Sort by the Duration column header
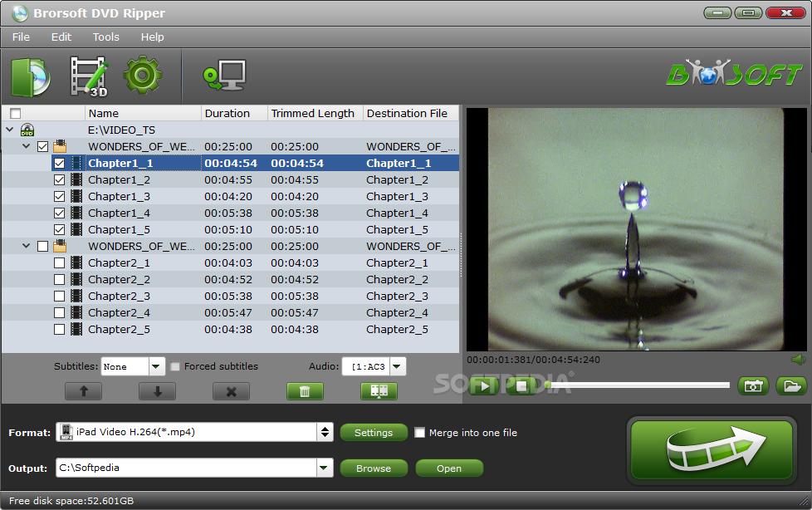Screen dimensions: 812x510 (235, 113)
